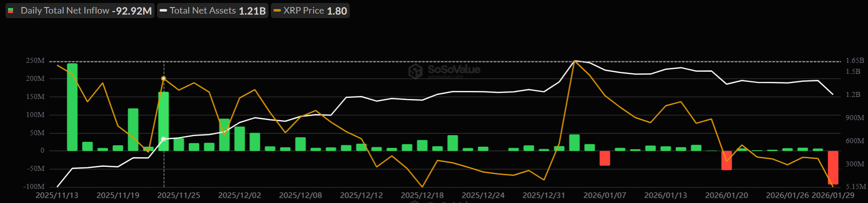The image size is (868, 203).
Task: Toggle the Daily Total Net Inflow legend
Action: (x=80, y=11)
